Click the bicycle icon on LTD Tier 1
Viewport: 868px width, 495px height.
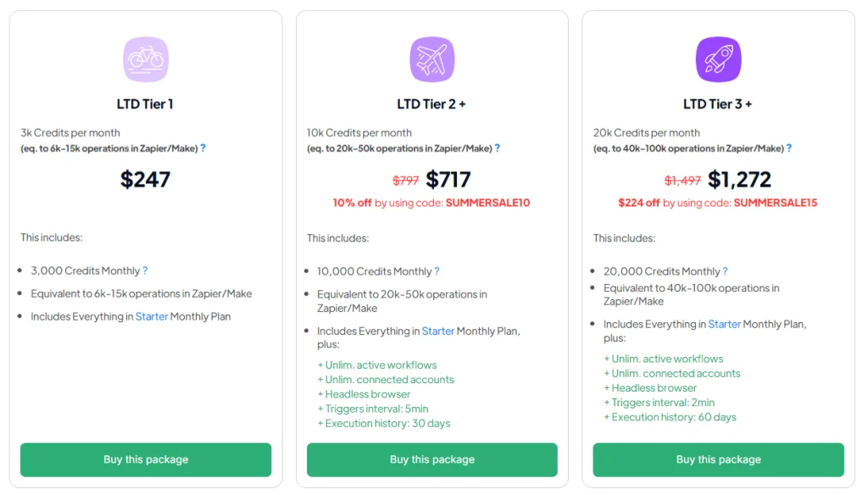coord(146,60)
